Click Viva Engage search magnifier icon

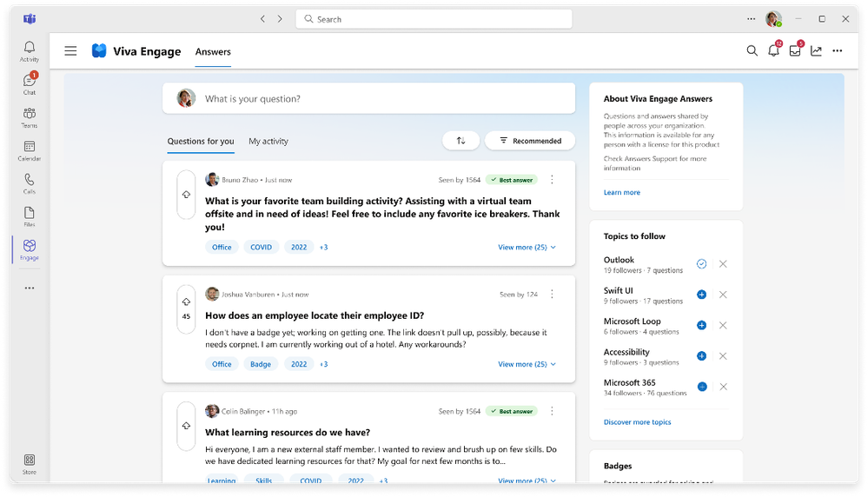coord(752,51)
